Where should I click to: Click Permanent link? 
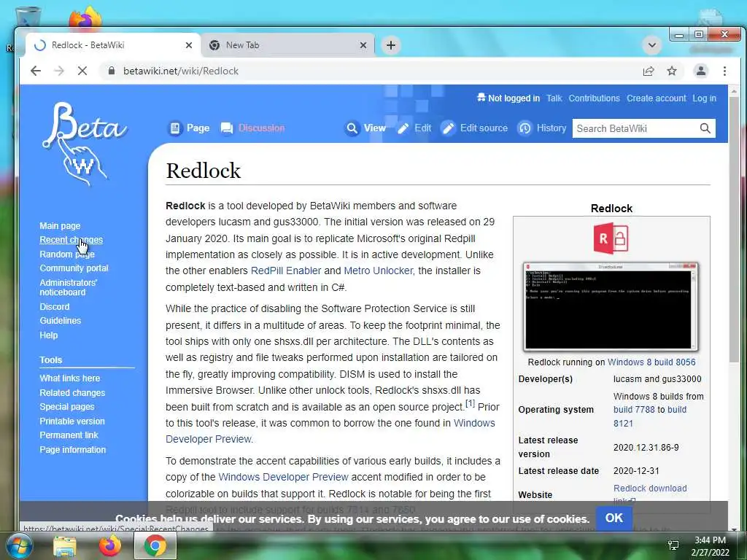coord(69,435)
